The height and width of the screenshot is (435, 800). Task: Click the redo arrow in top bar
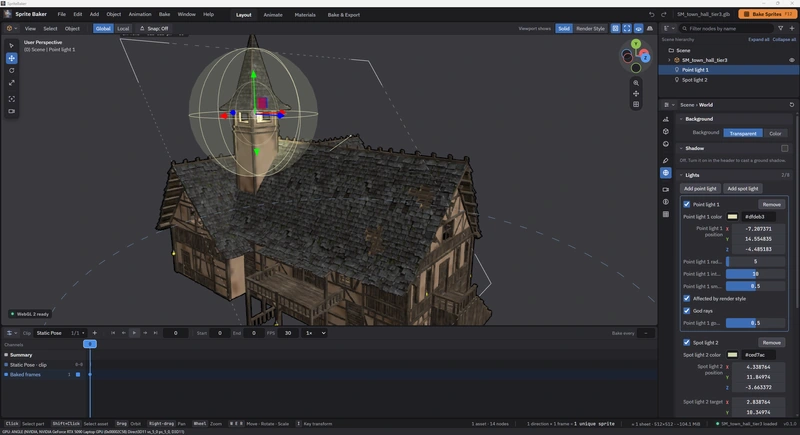pyautogui.click(x=664, y=14)
